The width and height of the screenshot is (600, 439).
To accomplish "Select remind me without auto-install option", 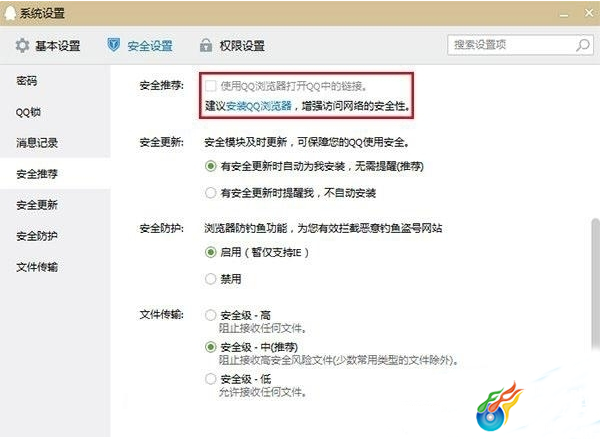I will [210, 193].
